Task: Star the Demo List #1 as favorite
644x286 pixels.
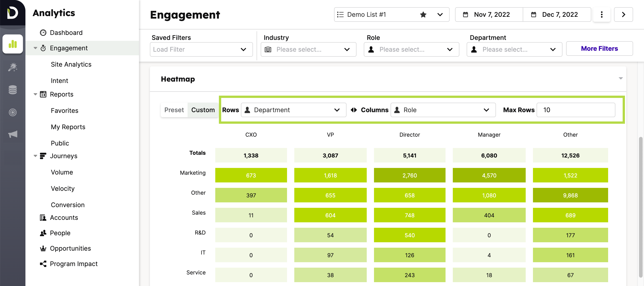Action: [x=423, y=15]
